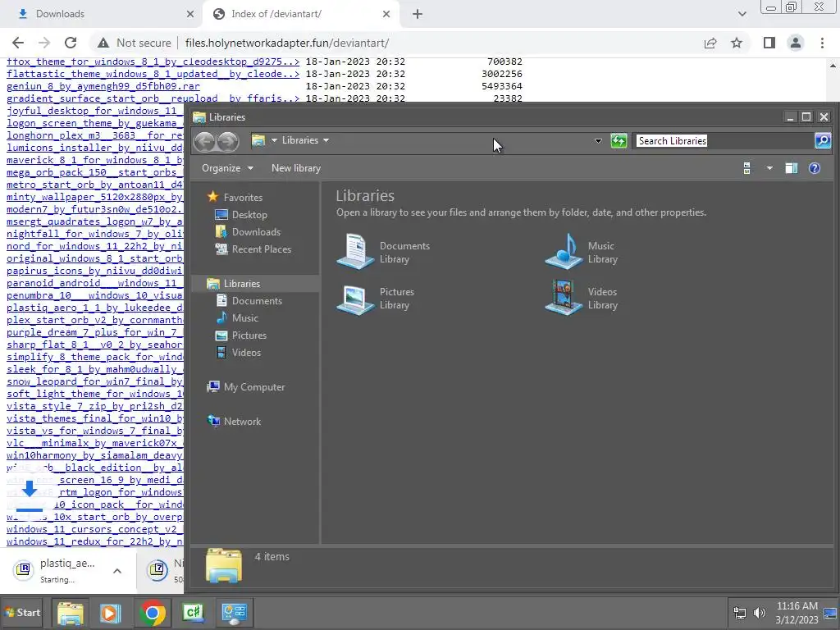Click the Search Libraries input field

pos(724,141)
